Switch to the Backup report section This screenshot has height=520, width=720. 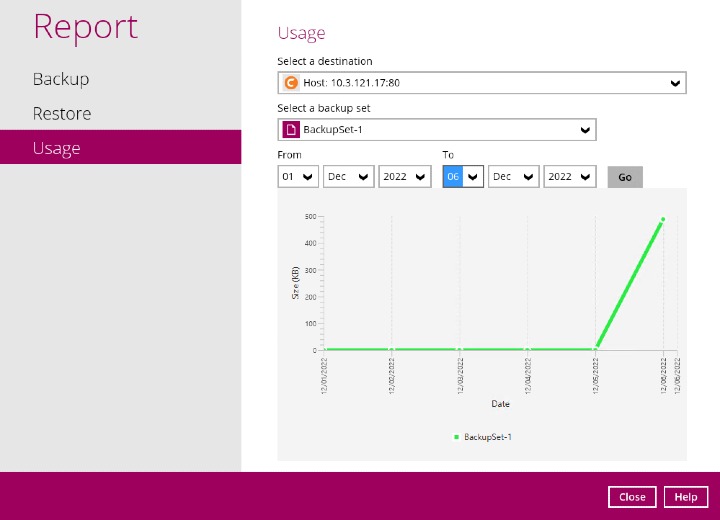pyautogui.click(x=61, y=79)
